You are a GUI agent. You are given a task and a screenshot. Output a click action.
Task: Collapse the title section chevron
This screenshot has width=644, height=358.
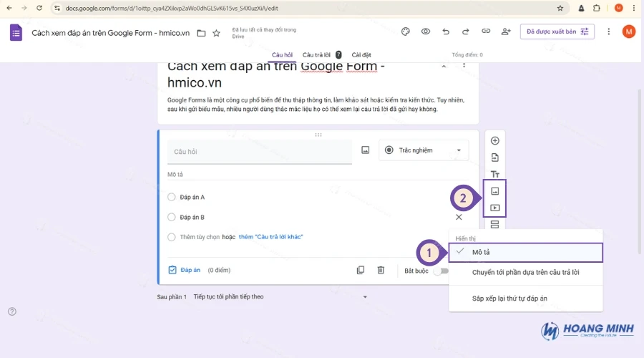coord(444,66)
